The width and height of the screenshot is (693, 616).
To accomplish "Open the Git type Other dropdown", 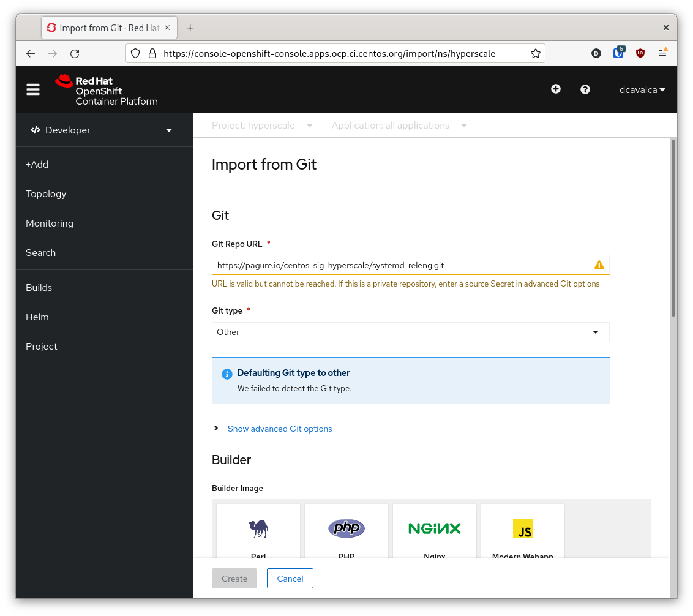I will tap(410, 332).
